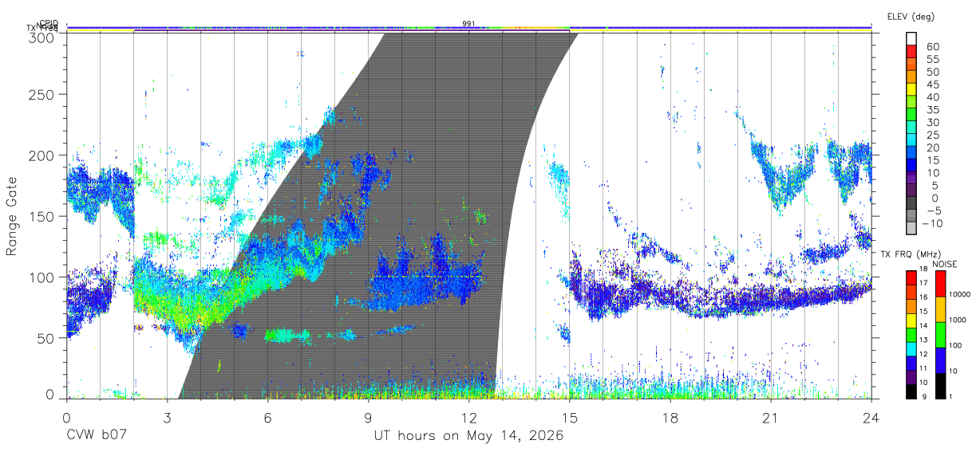Click the '991' CPID value at top
Viewport: 980px width, 452px height.
468,23
